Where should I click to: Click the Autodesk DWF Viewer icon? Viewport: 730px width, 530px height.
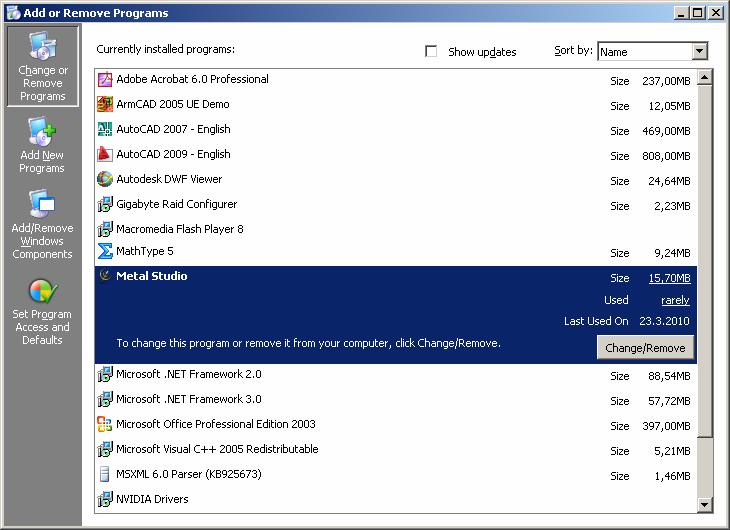pyautogui.click(x=105, y=179)
